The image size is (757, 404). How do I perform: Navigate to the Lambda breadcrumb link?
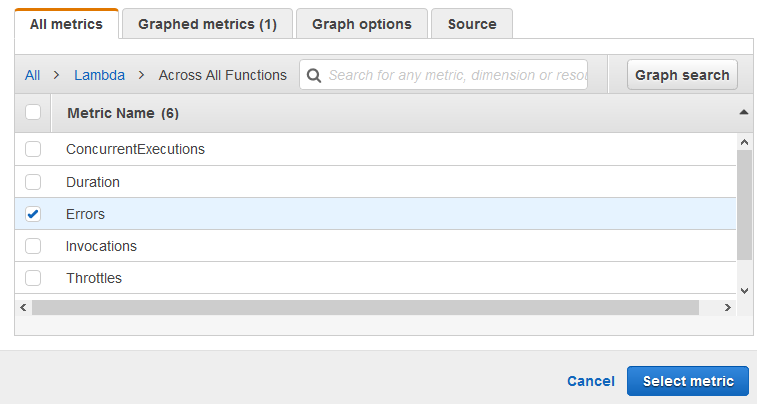pos(100,75)
